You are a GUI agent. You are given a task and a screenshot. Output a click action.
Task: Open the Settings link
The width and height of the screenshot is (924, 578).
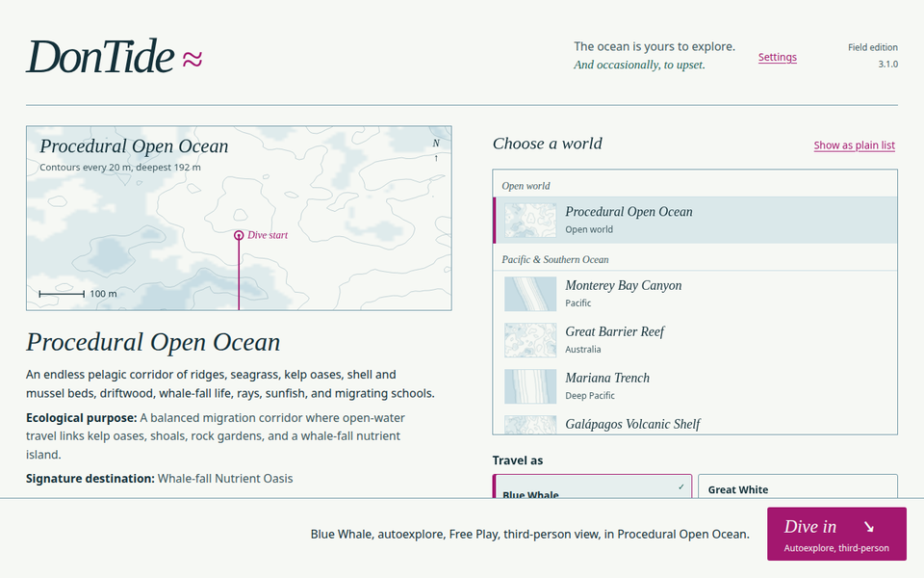778,57
